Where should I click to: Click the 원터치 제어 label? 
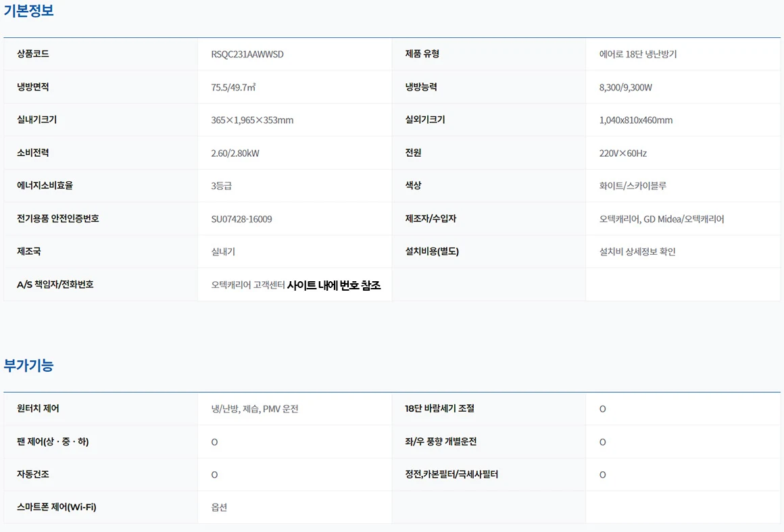pyautogui.click(x=38, y=408)
